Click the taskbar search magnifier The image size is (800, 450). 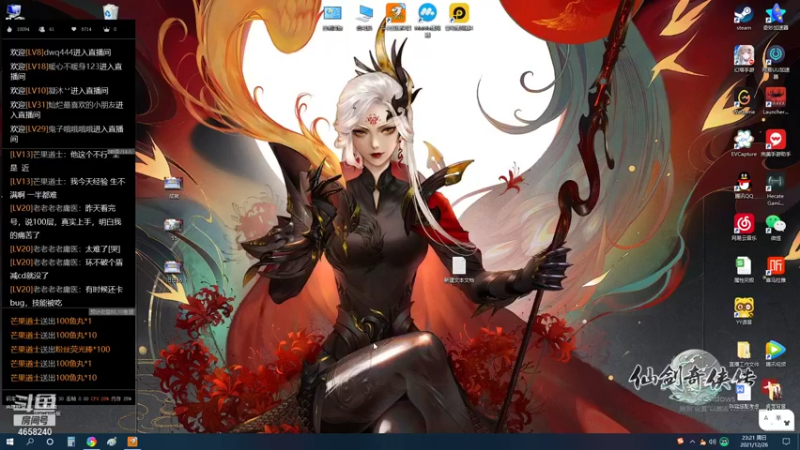click(30, 442)
